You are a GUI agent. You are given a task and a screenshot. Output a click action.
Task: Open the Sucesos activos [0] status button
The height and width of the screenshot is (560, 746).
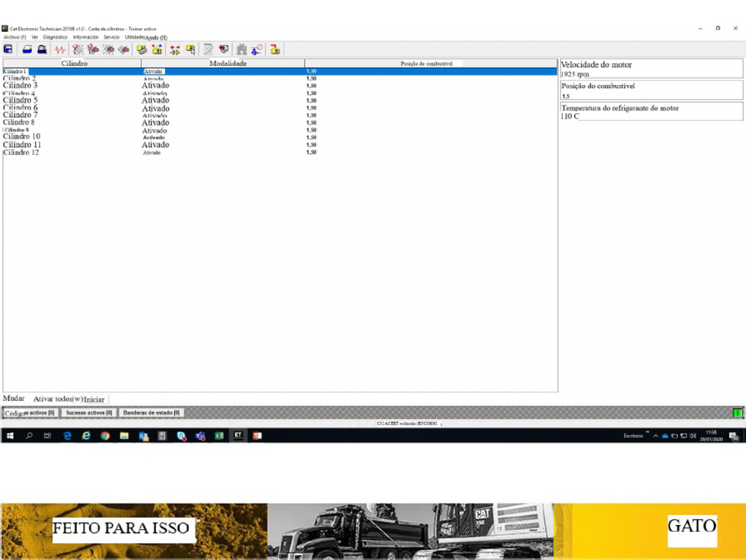coord(89,413)
